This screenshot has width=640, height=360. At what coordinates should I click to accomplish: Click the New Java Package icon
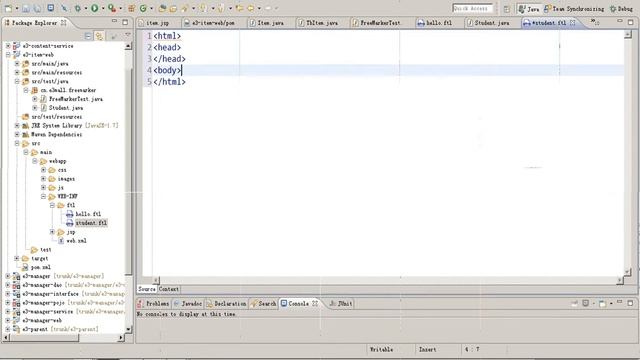tap(131, 8)
